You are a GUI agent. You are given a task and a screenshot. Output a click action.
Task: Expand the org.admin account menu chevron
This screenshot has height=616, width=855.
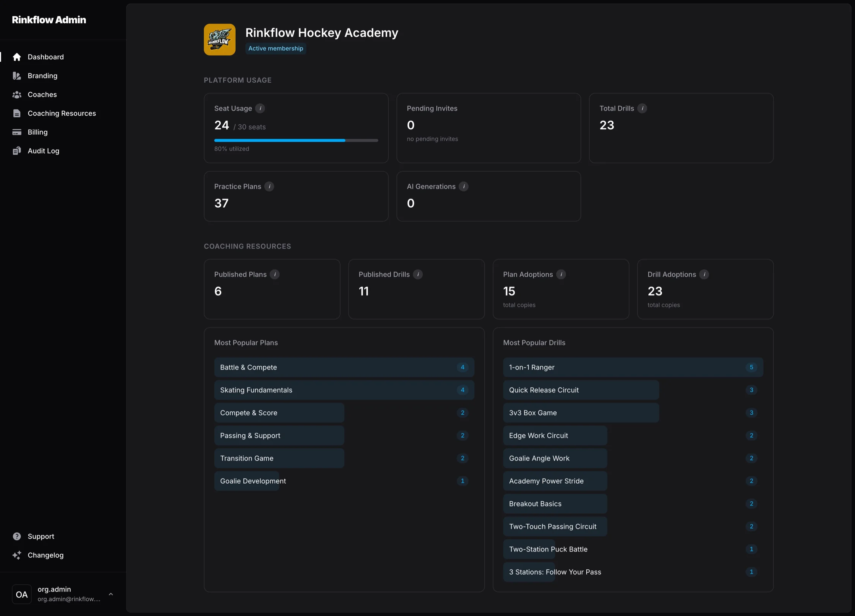click(x=111, y=594)
